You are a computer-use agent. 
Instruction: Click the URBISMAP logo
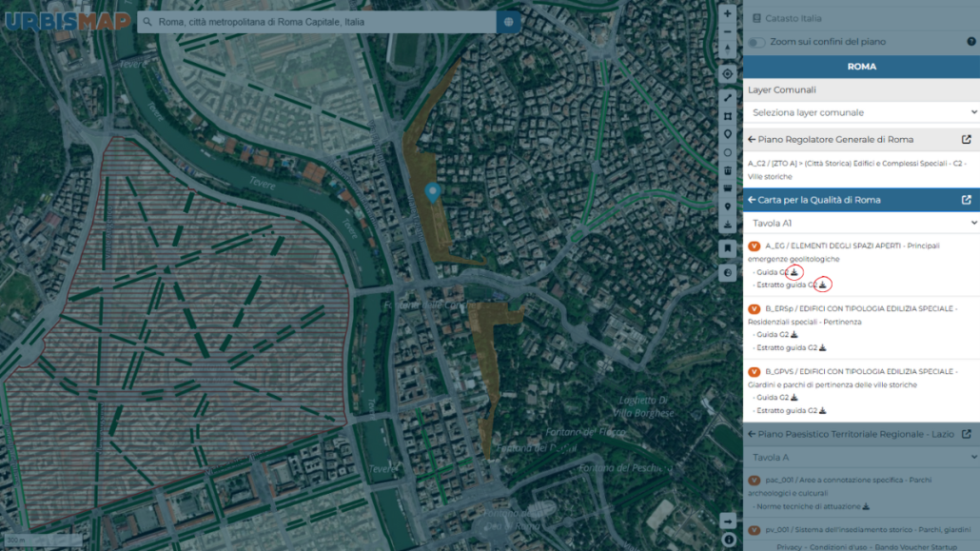68,22
